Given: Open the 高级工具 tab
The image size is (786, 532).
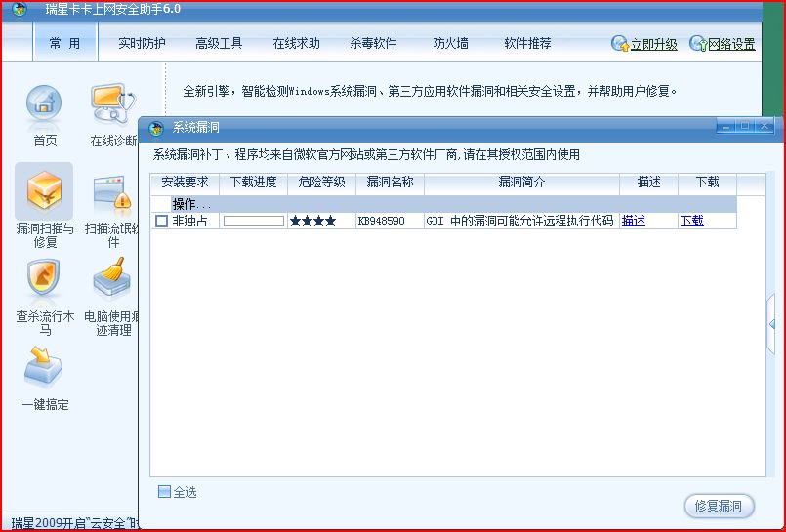Looking at the screenshot, I should click(219, 44).
